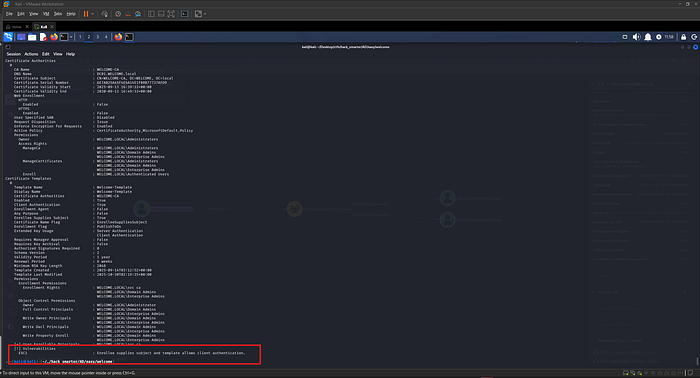Expand the stretch guest dropdown arrow
Image resolution: width=700 pixels, height=378 pixels.
tap(205, 14)
